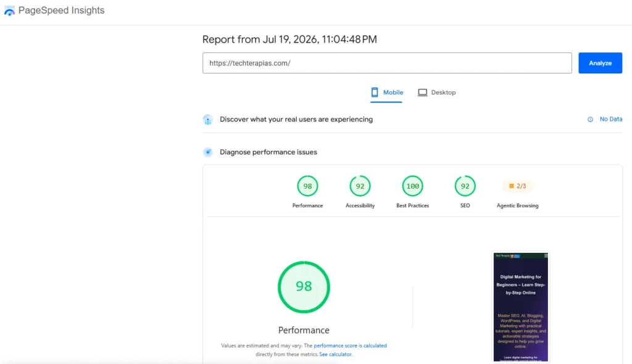Select the SEO 92 score gauge
Image resolution: width=632 pixels, height=364 pixels.
[x=465, y=186]
